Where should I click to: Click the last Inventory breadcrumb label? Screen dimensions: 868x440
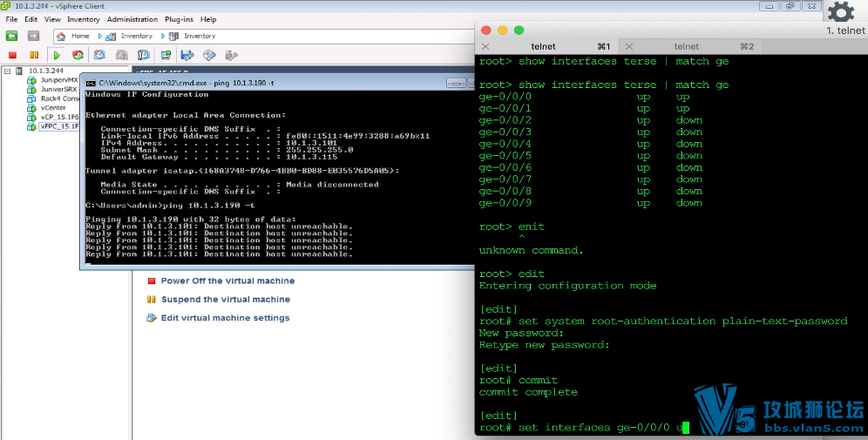point(200,36)
